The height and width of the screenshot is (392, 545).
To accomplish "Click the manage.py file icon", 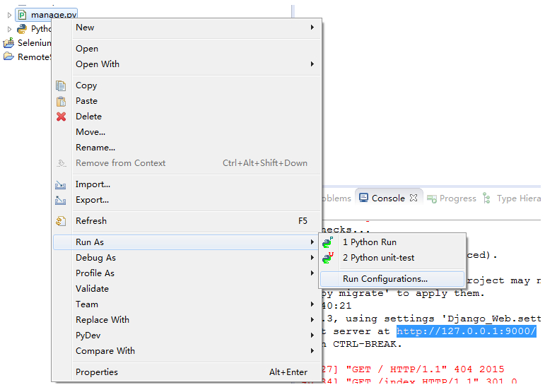I will pyautogui.click(x=22, y=15).
